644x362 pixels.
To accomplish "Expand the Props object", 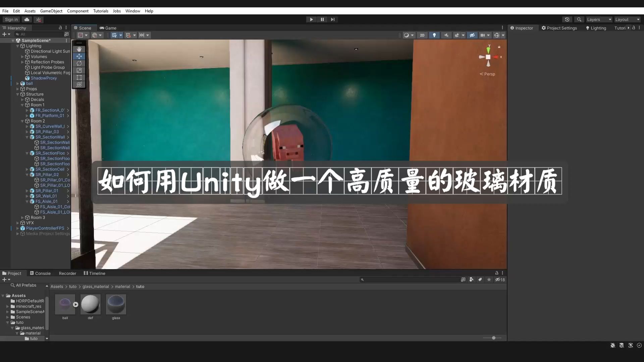I will [18, 89].
